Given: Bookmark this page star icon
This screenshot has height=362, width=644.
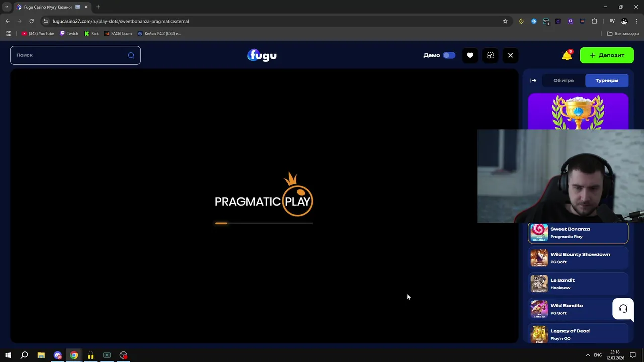Looking at the screenshot, I should (505, 21).
